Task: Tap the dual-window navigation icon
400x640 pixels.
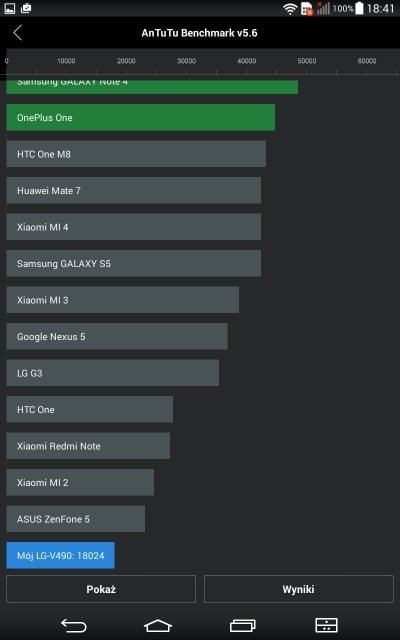Action: pyautogui.click(x=327, y=625)
